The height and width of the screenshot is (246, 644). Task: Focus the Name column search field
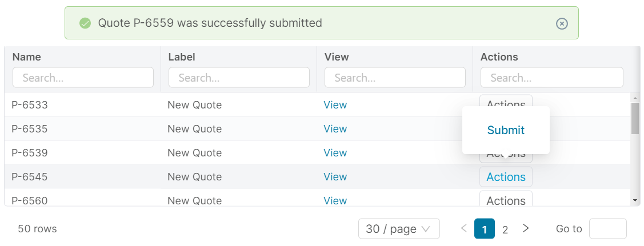click(x=83, y=78)
